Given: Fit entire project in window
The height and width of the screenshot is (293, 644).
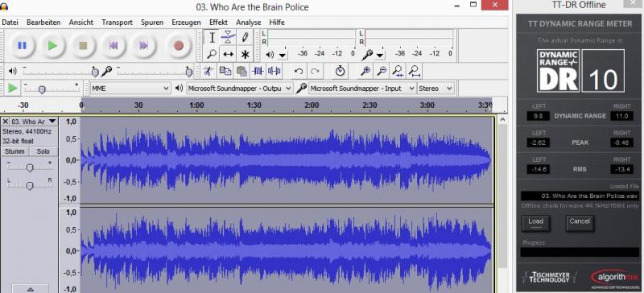Looking at the screenshot, I should [415, 71].
